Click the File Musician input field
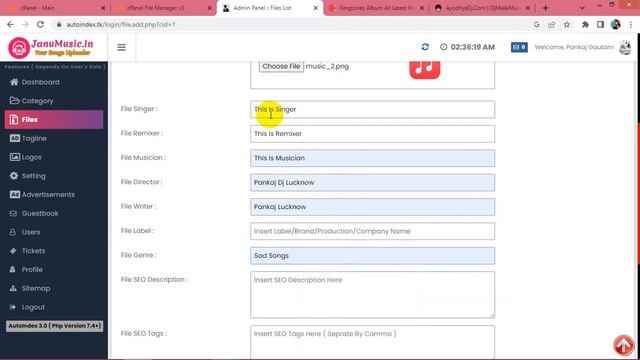 pos(372,158)
